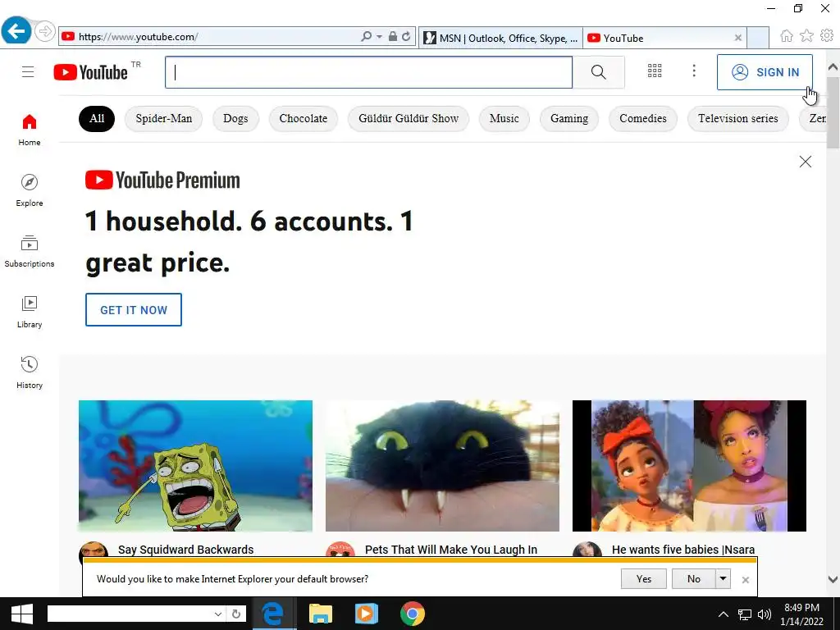Image resolution: width=840 pixels, height=630 pixels.
Task: Go to Home in the sidebar
Action: [x=30, y=130]
